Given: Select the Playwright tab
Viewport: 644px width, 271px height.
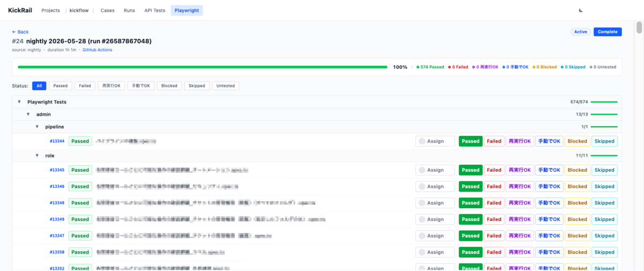Looking at the screenshot, I should (x=187, y=10).
